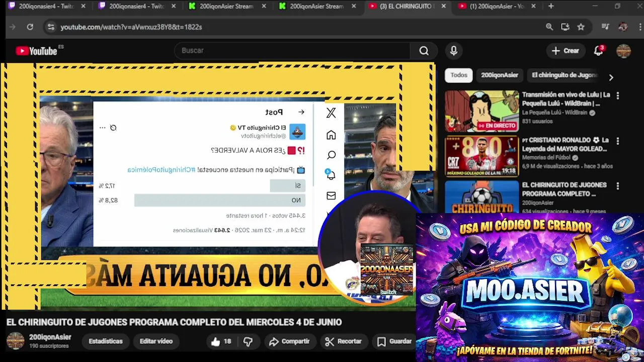Click the Guardar save button
Image resolution: width=644 pixels, height=362 pixels.
395,341
